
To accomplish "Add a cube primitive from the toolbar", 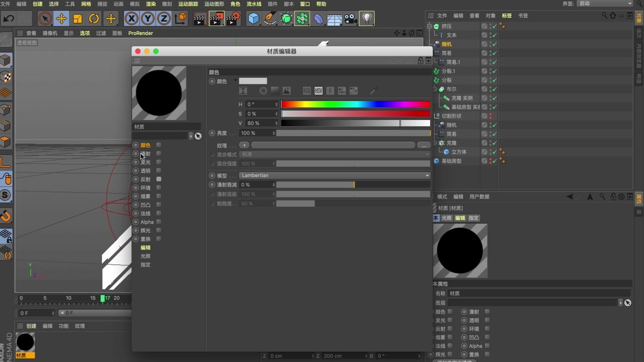I will pos(254,19).
